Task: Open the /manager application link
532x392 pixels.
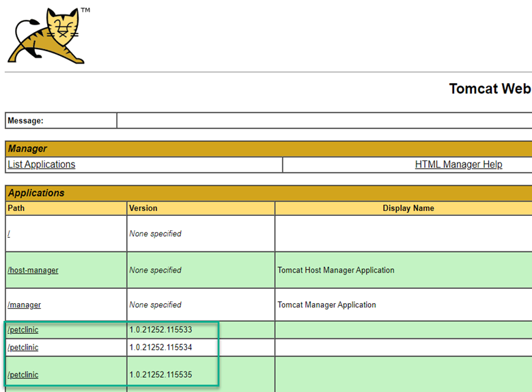Action: tap(24, 305)
